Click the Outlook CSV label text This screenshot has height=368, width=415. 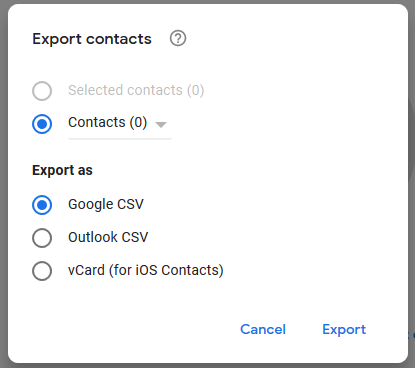(108, 237)
